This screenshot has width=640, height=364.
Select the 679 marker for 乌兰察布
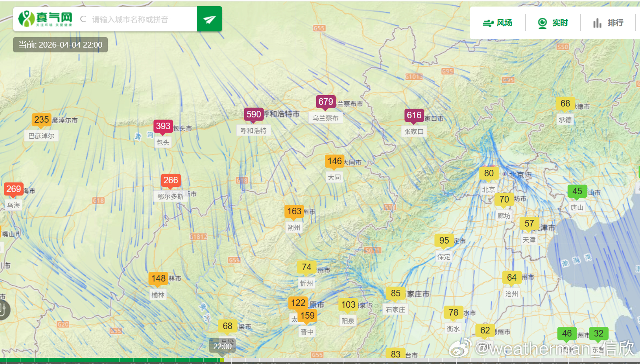pos(326,102)
